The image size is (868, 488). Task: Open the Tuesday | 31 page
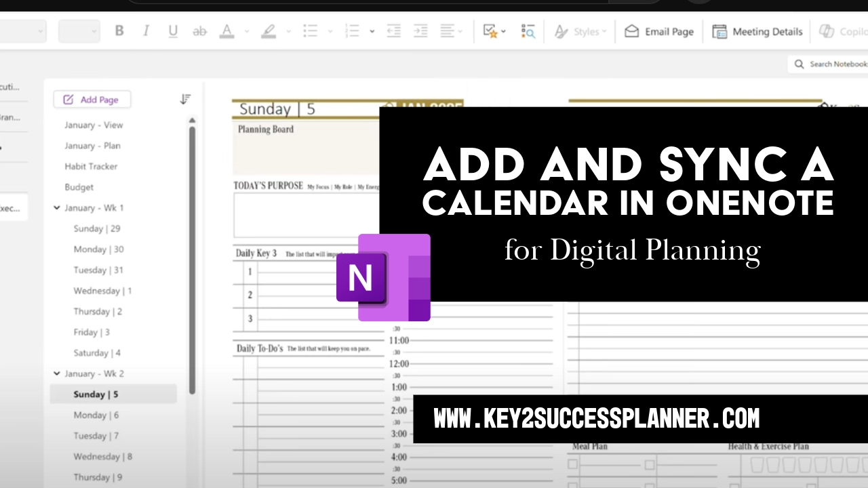(x=98, y=270)
